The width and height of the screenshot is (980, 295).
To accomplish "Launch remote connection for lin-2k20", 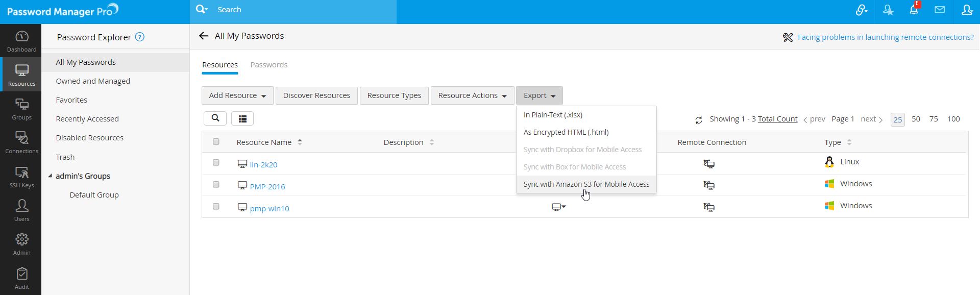I will click(709, 164).
